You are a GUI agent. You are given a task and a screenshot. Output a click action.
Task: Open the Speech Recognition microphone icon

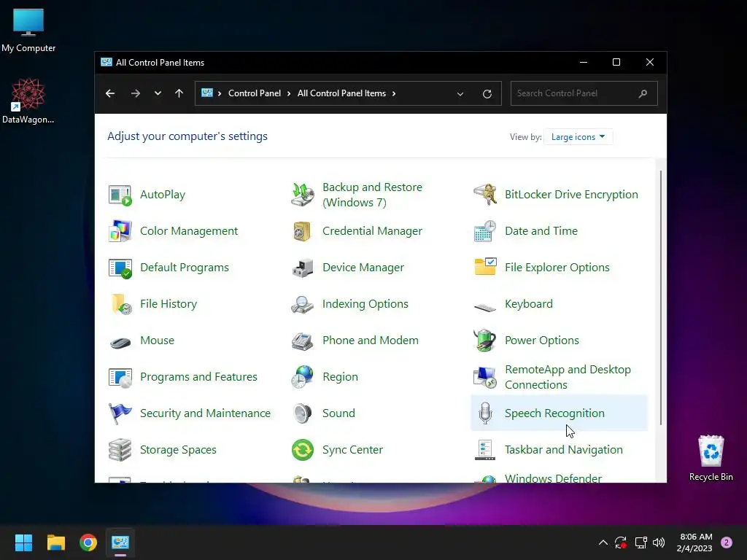point(485,413)
